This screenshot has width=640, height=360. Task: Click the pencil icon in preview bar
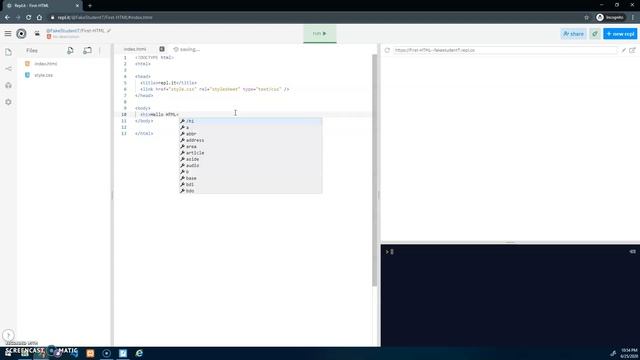click(624, 50)
